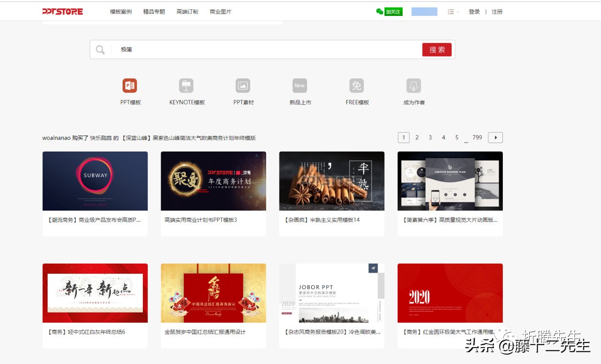
Task: Click title 【杂画疯】半熟主义实用模板14
Action: point(322,220)
